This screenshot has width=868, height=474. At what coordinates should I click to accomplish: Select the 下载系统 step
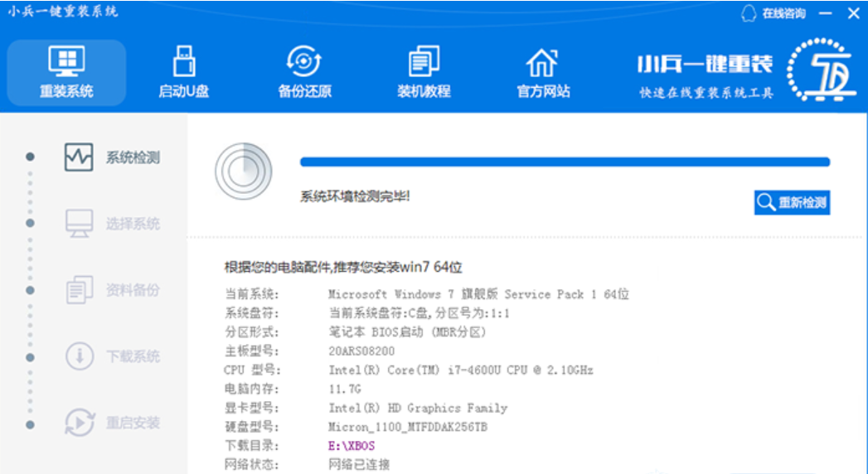(113, 355)
